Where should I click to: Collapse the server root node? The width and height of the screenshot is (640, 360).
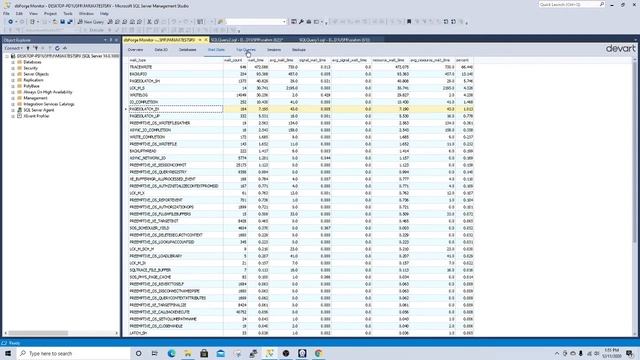point(7,56)
